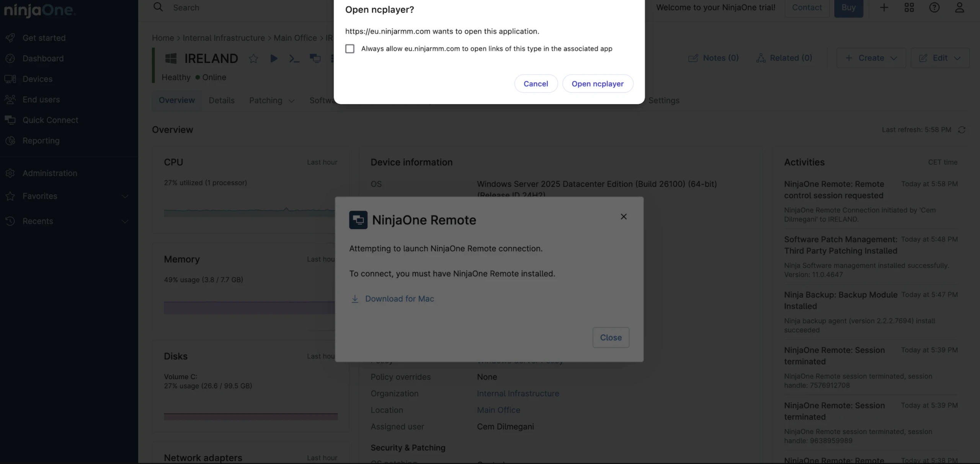980x464 pixels.
Task: Click the Quick Connect sidebar icon
Action: (x=10, y=120)
